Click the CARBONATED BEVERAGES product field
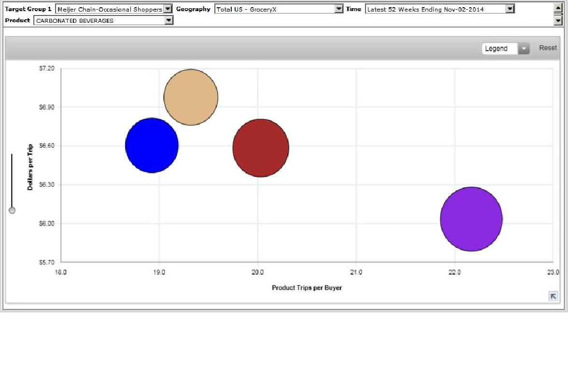The width and height of the screenshot is (588, 390). (99, 21)
